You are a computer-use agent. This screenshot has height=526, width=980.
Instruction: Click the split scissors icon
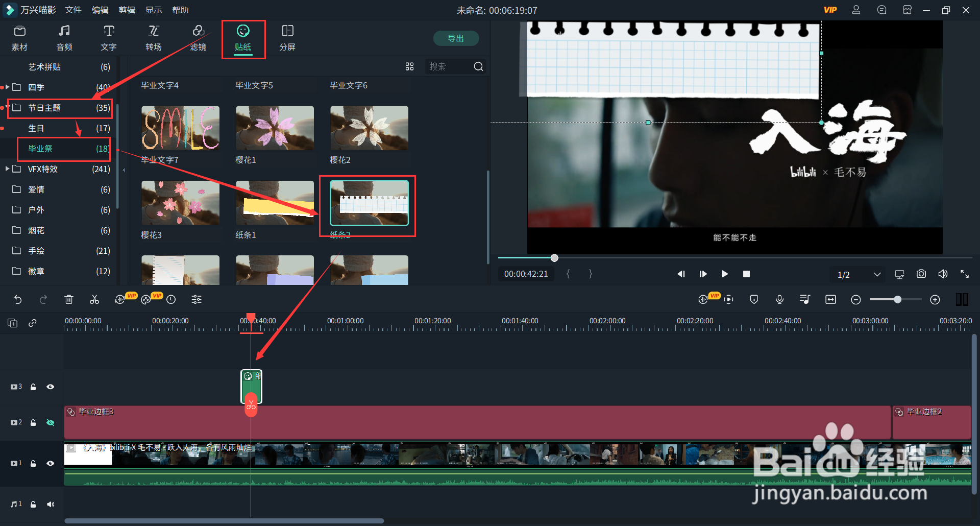coord(94,300)
